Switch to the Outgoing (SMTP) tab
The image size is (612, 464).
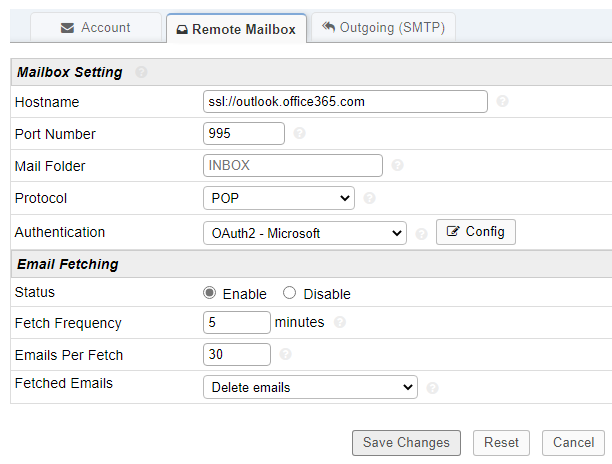click(x=383, y=28)
